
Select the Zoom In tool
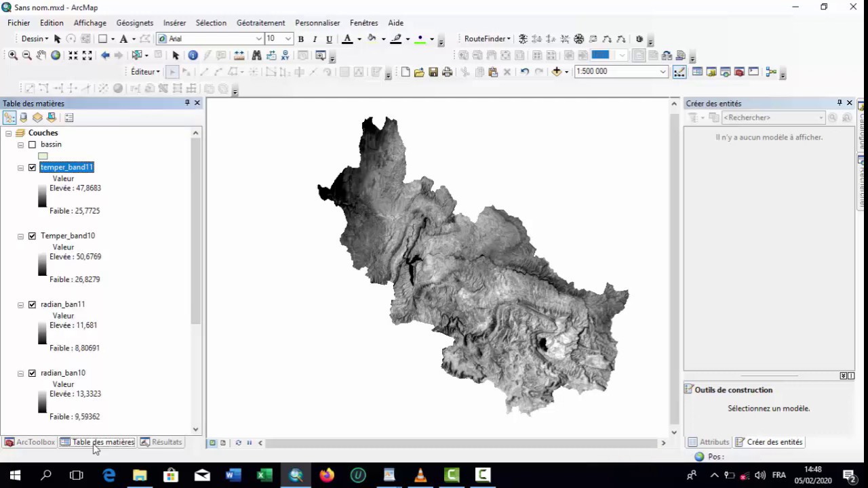coord(12,56)
